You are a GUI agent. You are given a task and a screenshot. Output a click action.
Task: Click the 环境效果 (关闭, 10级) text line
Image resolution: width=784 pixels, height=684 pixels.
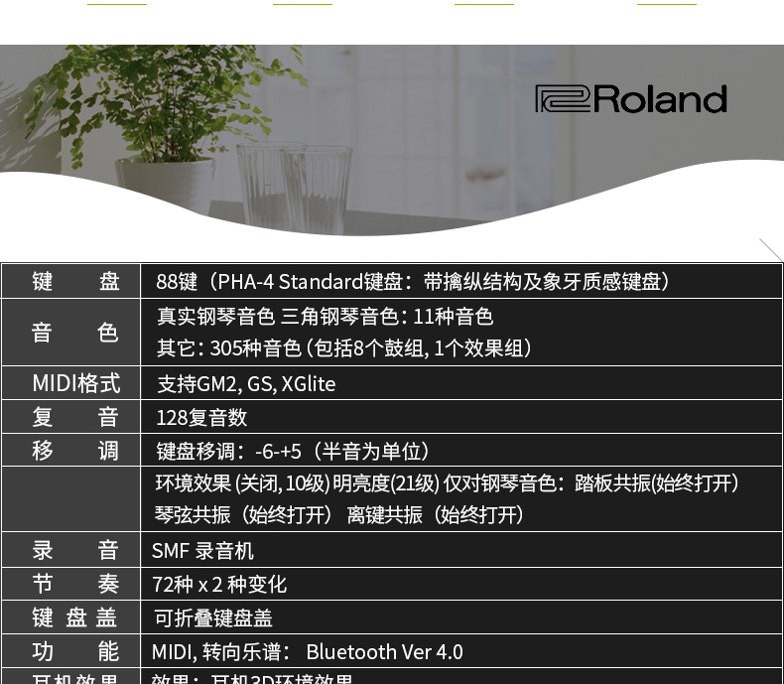(449, 483)
